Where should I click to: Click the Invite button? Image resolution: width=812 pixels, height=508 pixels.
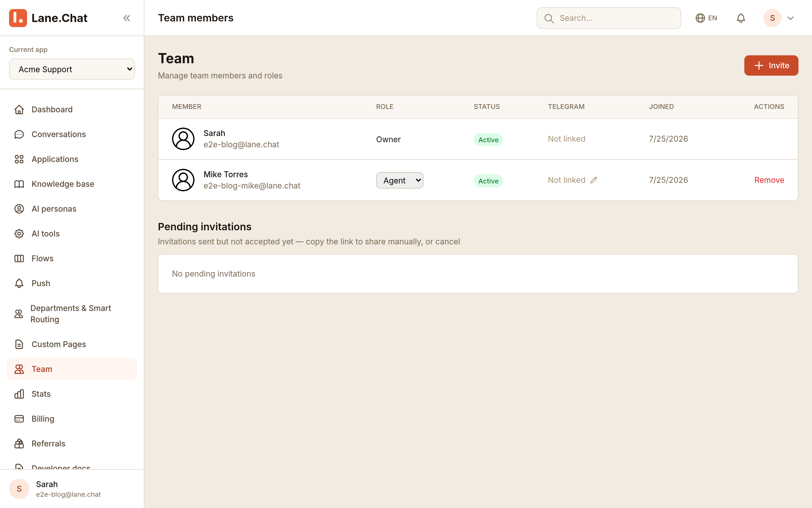tap(771, 65)
